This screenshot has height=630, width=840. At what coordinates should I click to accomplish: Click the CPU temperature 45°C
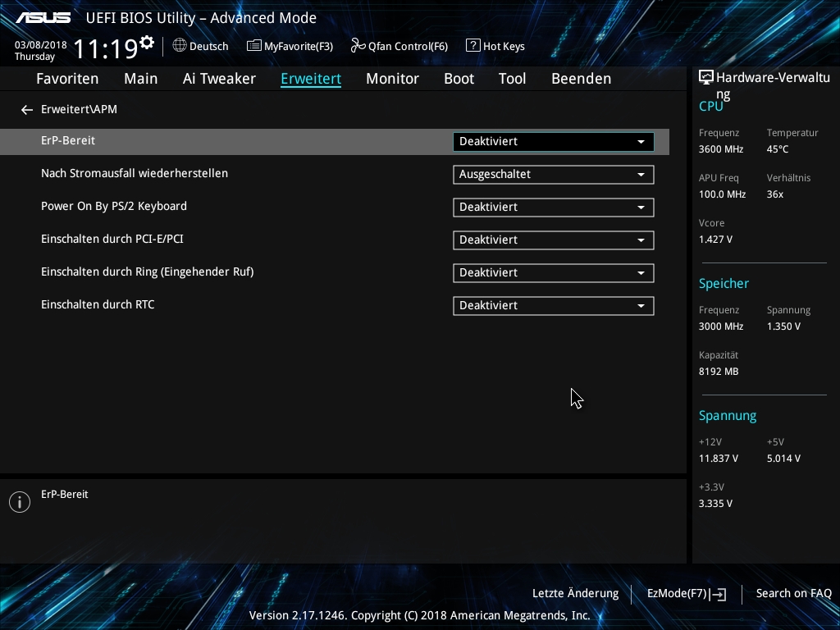click(778, 149)
